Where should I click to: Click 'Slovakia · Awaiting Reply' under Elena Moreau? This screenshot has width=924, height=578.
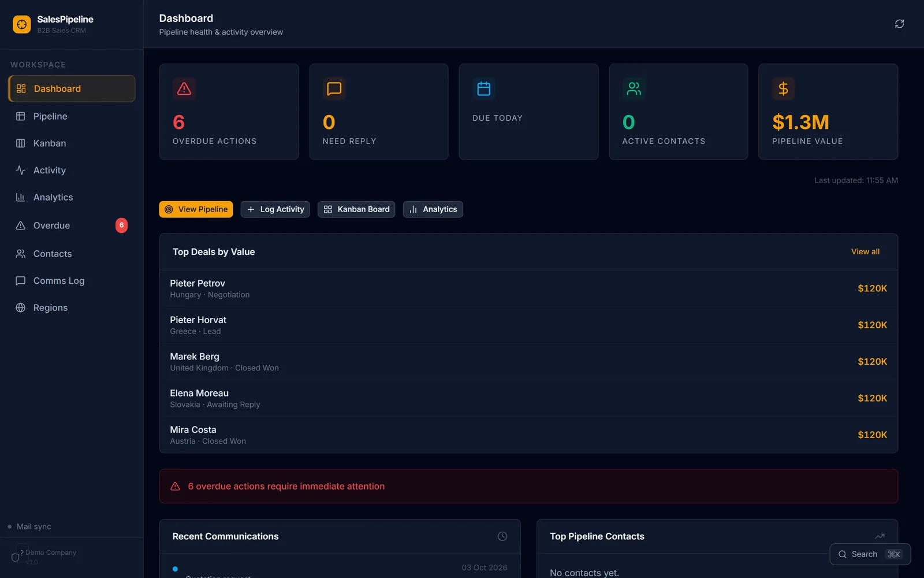[x=215, y=405]
